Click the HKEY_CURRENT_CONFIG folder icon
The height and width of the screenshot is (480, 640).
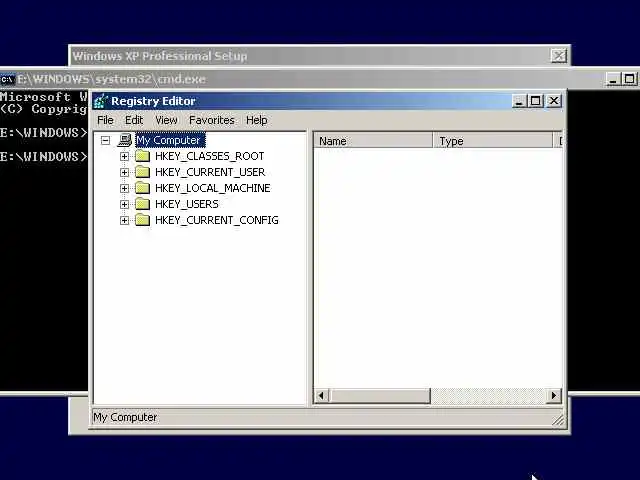pos(142,220)
